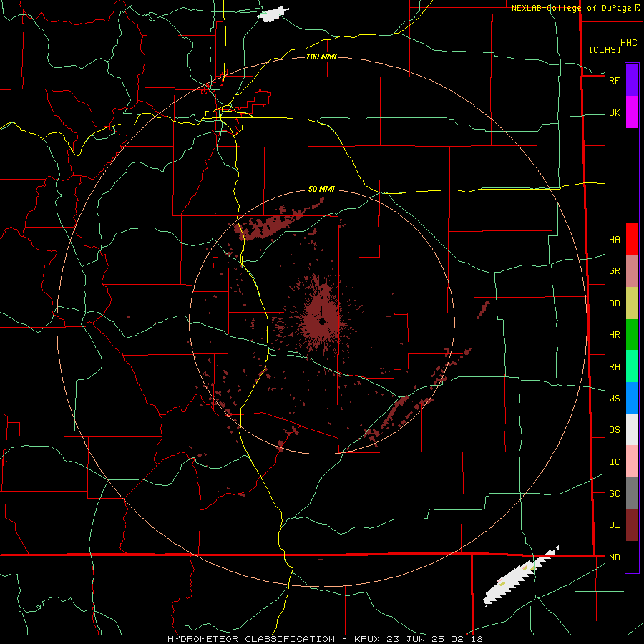Click the HR legend label

pos(614,335)
